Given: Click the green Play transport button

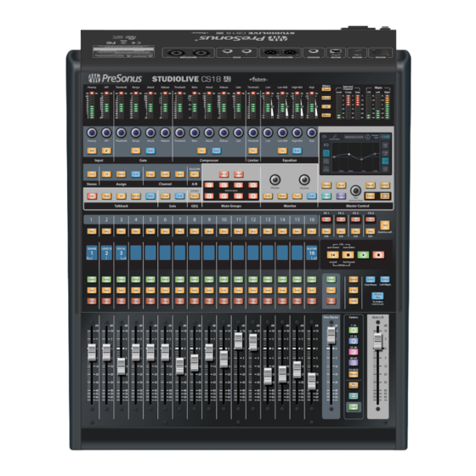Looking at the screenshot, I should tap(363, 255).
